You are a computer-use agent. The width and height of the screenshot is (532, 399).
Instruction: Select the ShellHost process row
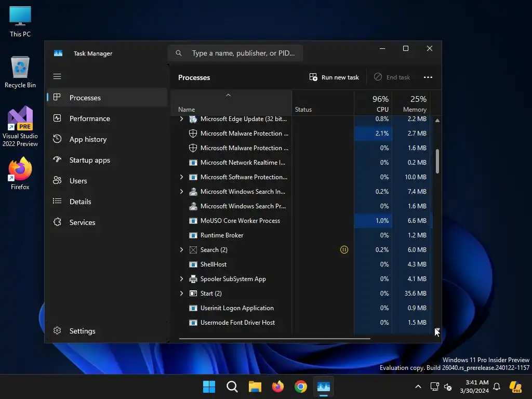point(302,264)
